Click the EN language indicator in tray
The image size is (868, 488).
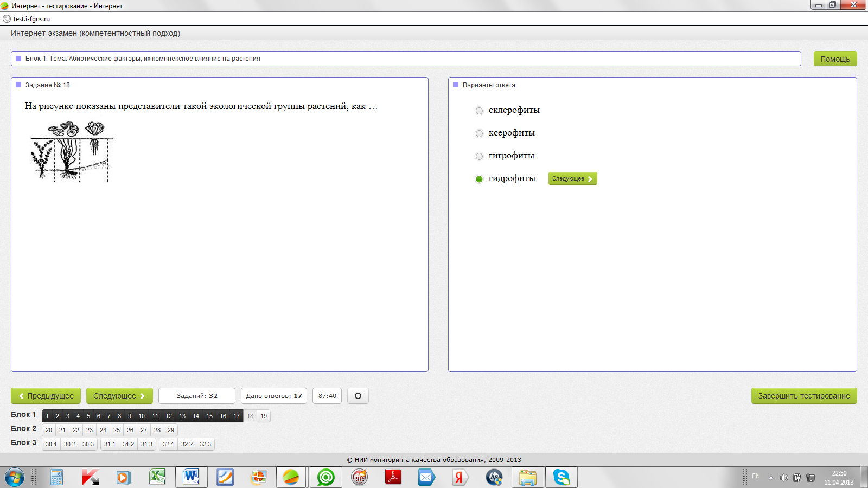point(756,476)
